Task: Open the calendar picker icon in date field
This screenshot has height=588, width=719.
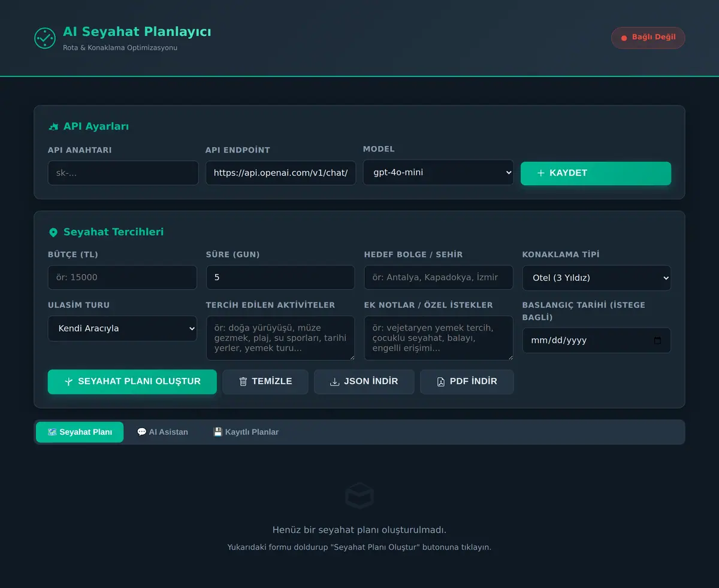Action: point(657,340)
